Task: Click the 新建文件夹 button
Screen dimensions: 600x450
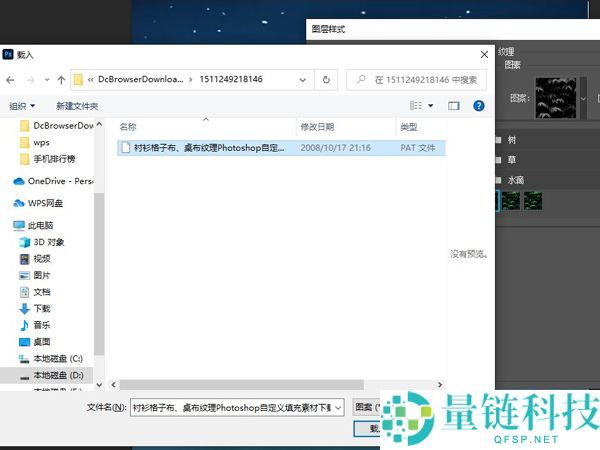Action: 78,105
